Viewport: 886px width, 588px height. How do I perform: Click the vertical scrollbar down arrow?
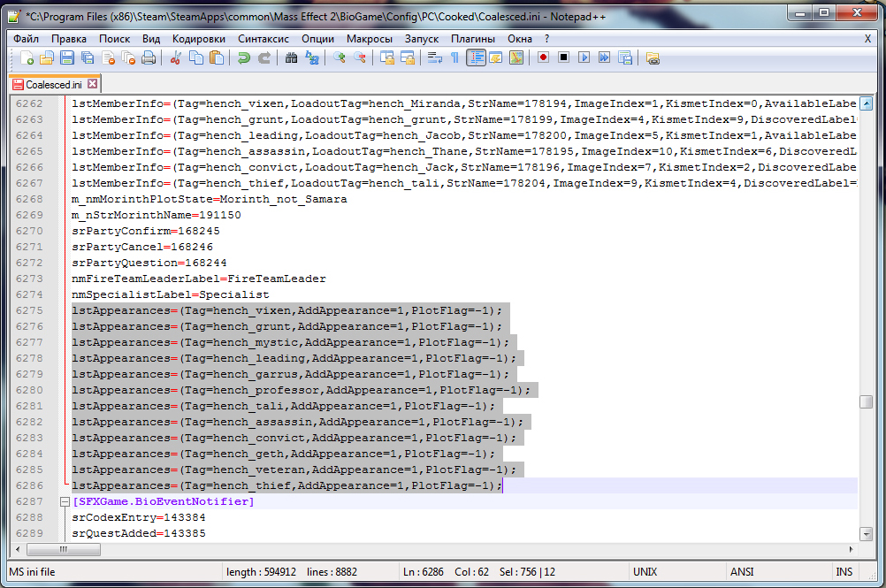coord(866,533)
